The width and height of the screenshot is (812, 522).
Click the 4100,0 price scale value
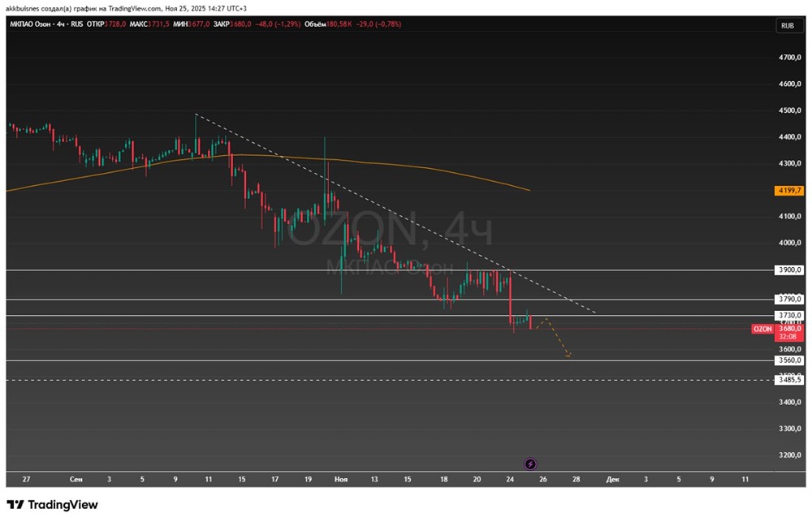790,217
